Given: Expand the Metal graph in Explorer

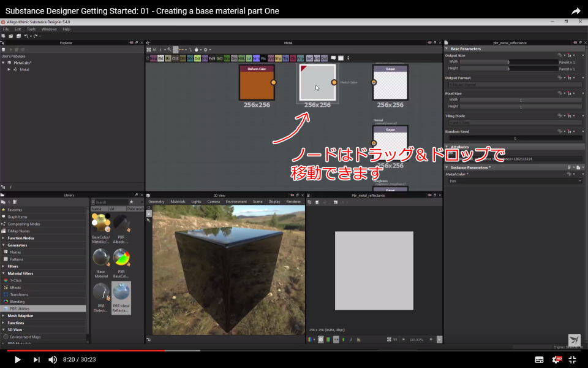Looking at the screenshot, I should click(x=9, y=69).
